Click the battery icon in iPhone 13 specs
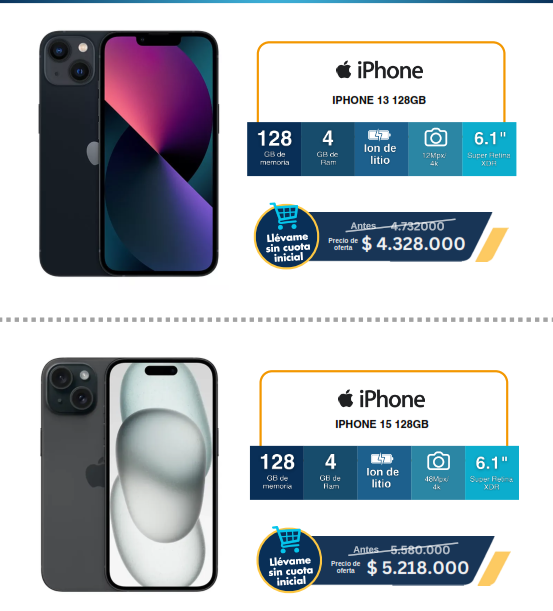This screenshot has height=611, width=553. click(379, 135)
